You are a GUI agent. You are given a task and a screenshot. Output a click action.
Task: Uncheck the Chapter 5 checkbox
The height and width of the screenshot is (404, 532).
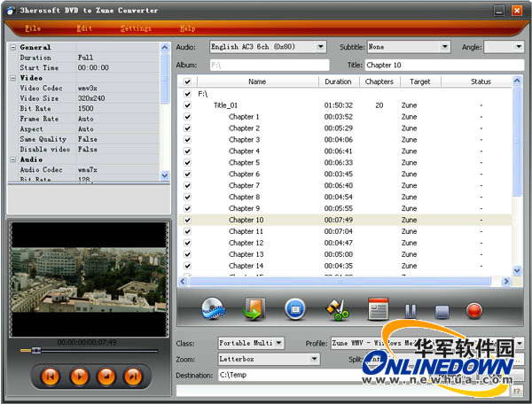(x=187, y=162)
